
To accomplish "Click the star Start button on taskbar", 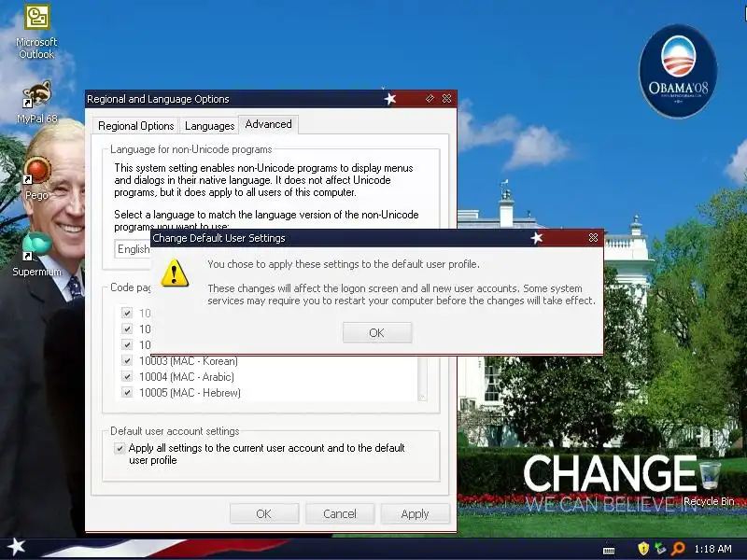I will pos(16,547).
